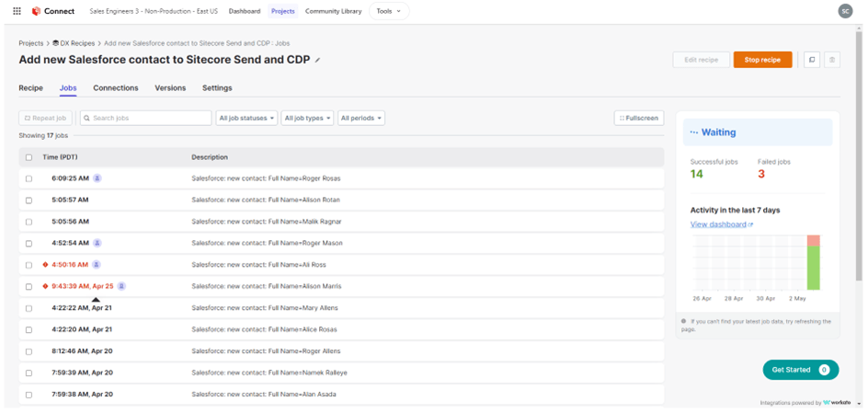Open the All job types dropdown
The height and width of the screenshot is (413, 868).
point(308,118)
